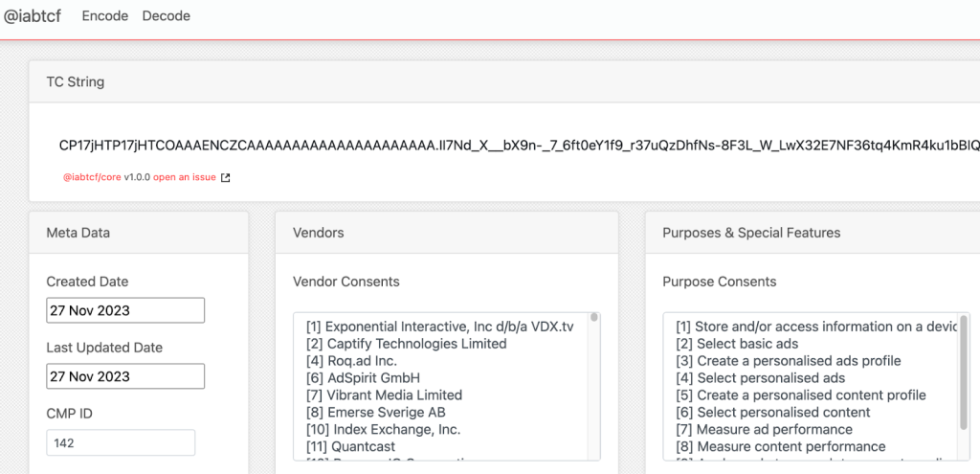Select vendor [2] Captify Technologies Limited

click(x=406, y=344)
